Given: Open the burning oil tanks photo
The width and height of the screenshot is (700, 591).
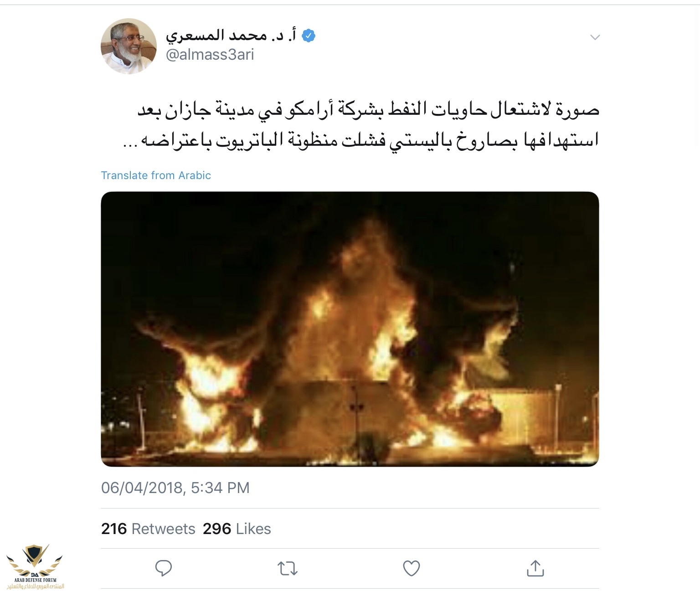Looking at the screenshot, I should [x=350, y=329].
